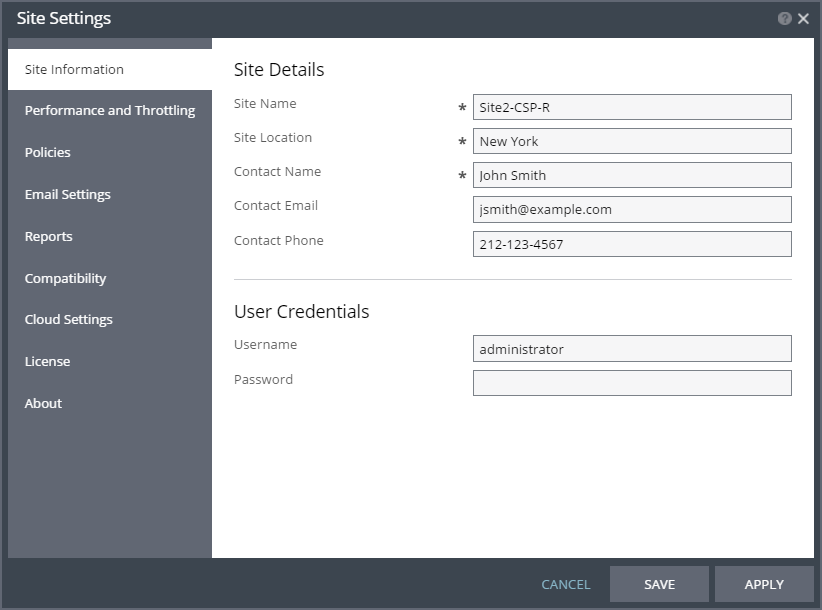Open the About section

tap(110, 404)
